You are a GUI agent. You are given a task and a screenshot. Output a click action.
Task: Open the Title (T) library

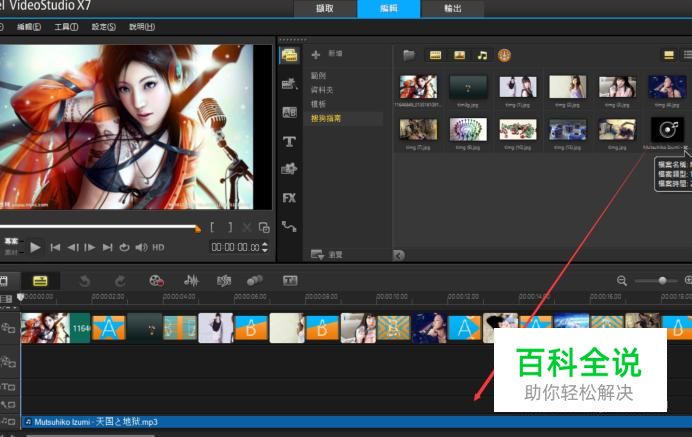click(x=290, y=141)
